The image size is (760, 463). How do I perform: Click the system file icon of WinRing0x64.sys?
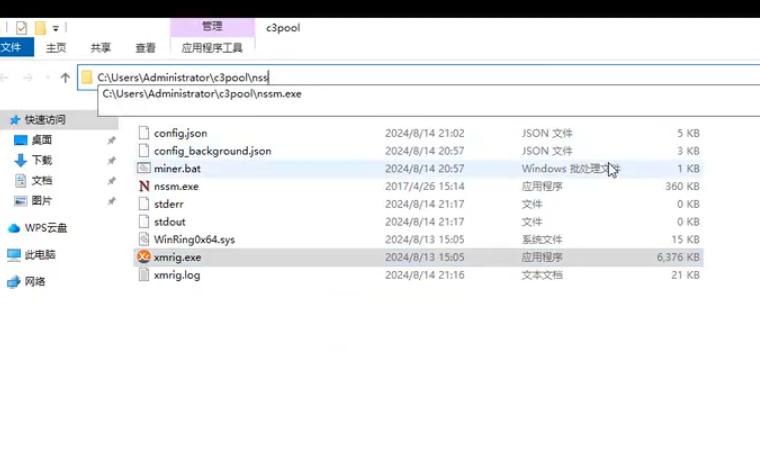click(x=143, y=239)
